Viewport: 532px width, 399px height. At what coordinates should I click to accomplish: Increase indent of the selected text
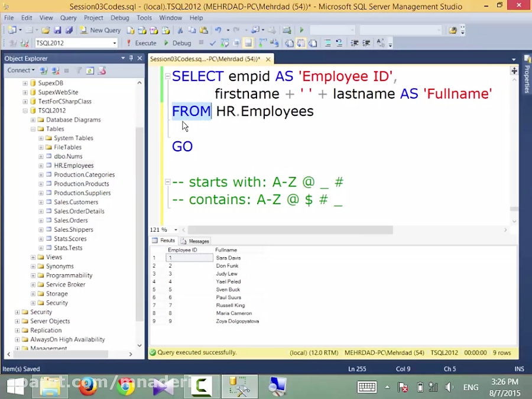[366, 42]
